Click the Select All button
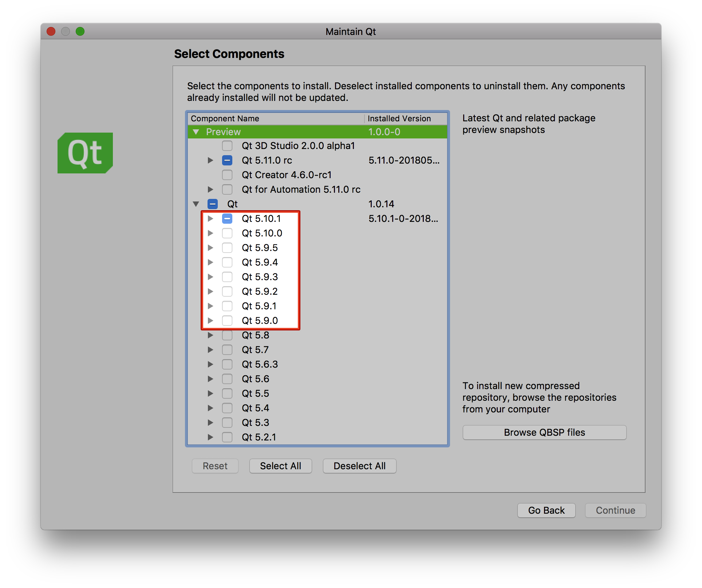 pyautogui.click(x=280, y=466)
